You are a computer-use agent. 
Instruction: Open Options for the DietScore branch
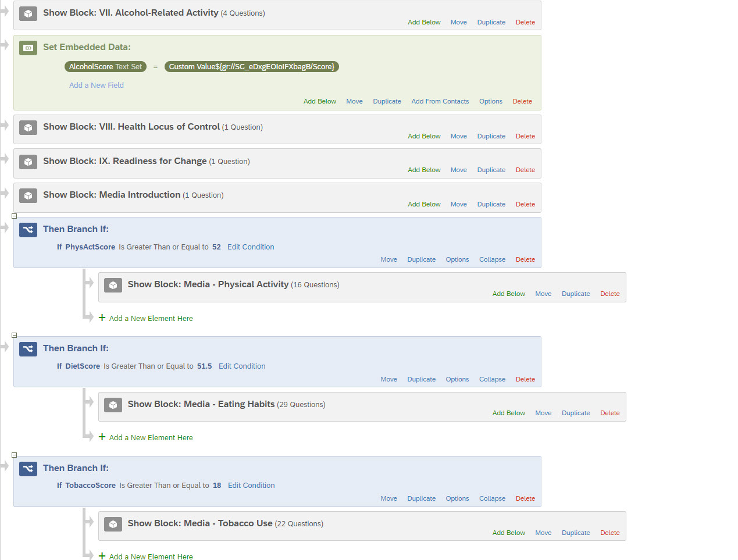click(x=457, y=380)
